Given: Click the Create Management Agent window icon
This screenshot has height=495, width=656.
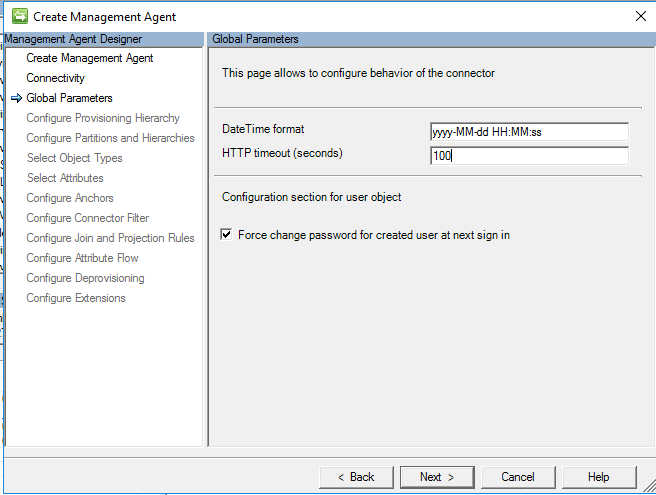Looking at the screenshot, I should (19, 16).
